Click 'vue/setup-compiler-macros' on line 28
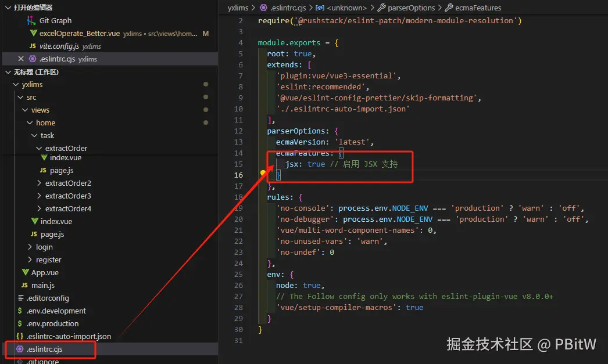This screenshot has width=608, height=364. (x=336, y=308)
